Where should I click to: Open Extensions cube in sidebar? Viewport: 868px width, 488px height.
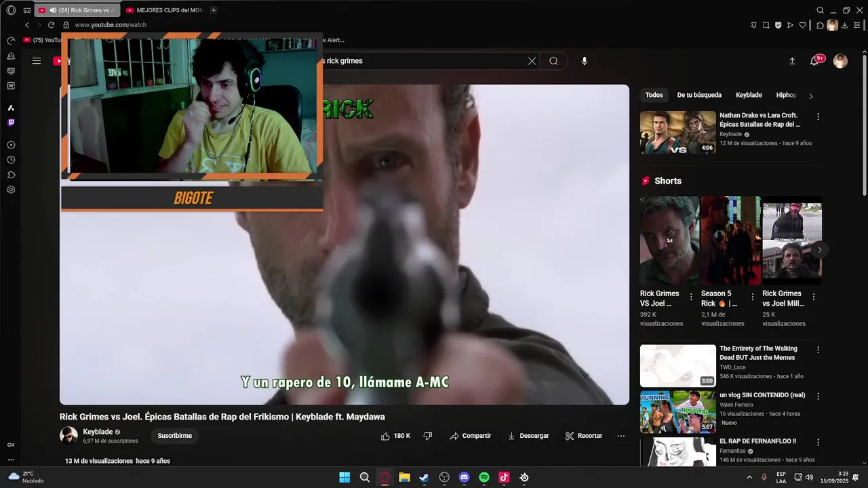tap(11, 175)
